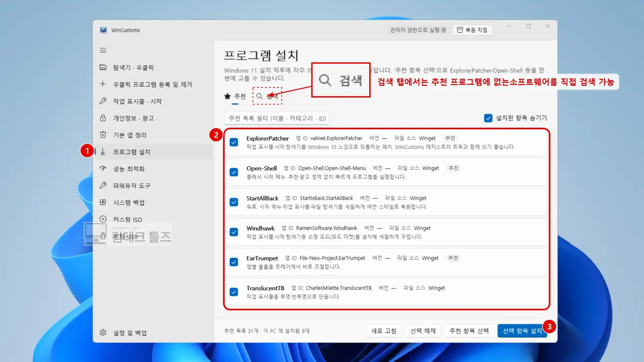This screenshot has width=644, height=362.
Task: Click the gauge icon beside 성능 최적화
Action: click(103, 169)
